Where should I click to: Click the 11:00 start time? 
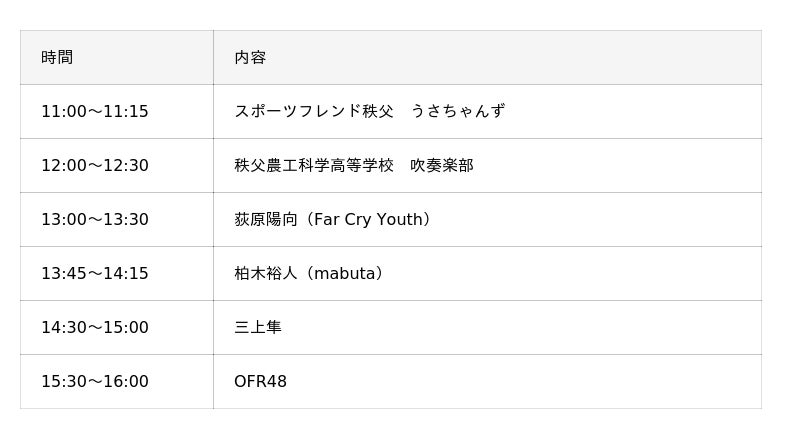click(63, 112)
